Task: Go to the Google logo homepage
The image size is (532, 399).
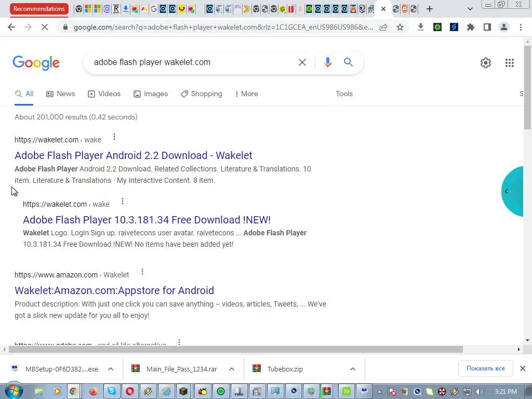Action: tap(36, 63)
